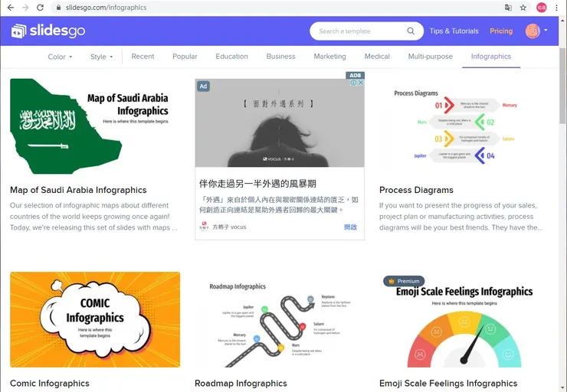Click the magnifier search icon
The image size is (567, 392).
point(411,31)
